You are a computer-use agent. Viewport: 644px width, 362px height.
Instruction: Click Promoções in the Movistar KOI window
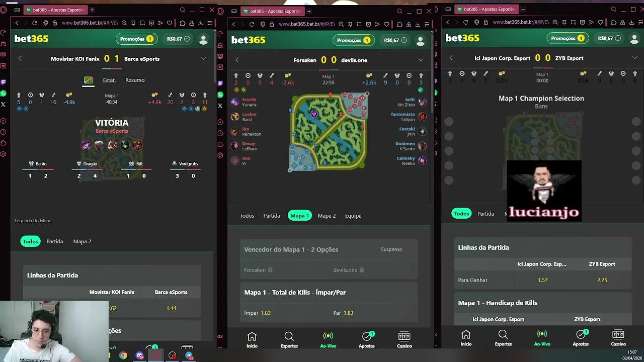point(136,39)
